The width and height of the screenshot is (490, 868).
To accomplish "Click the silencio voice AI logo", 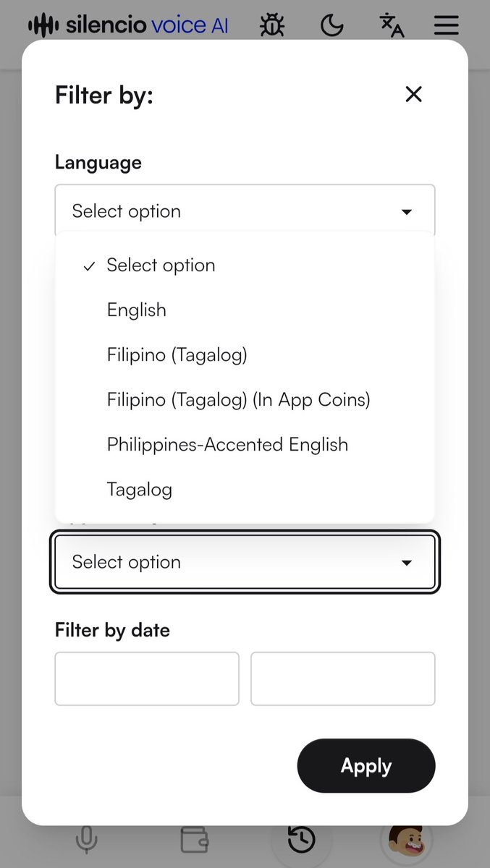I will (x=128, y=25).
